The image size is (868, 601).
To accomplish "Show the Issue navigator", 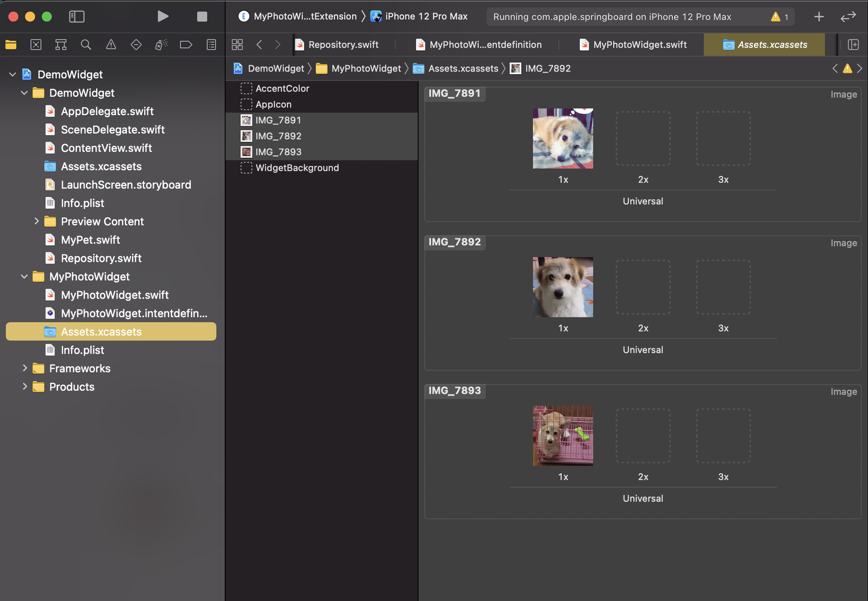I will pyautogui.click(x=111, y=45).
